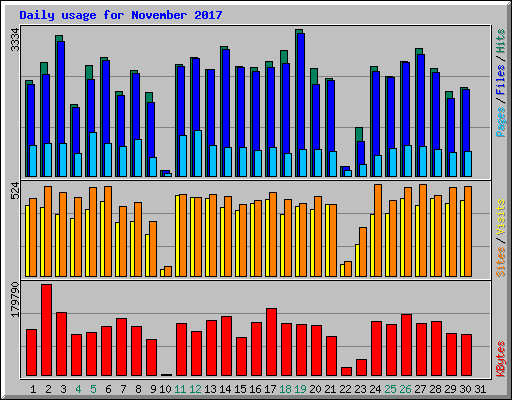Click day label 27 on x-axis
512x400 pixels.
point(420,389)
